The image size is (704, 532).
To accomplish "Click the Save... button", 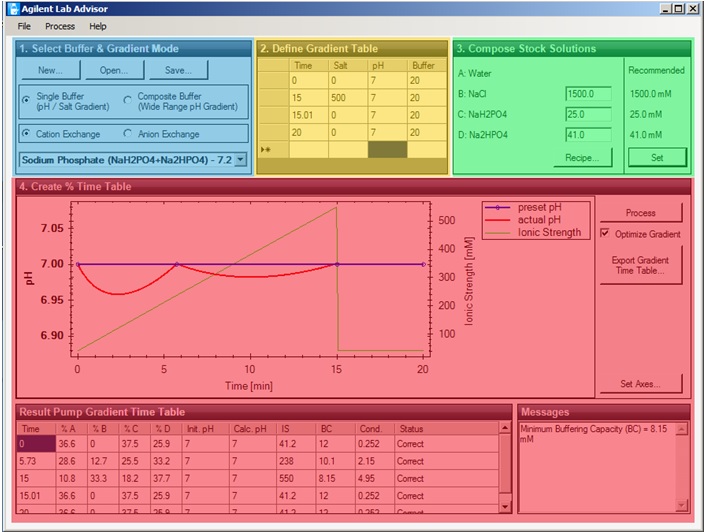I will click(x=178, y=70).
